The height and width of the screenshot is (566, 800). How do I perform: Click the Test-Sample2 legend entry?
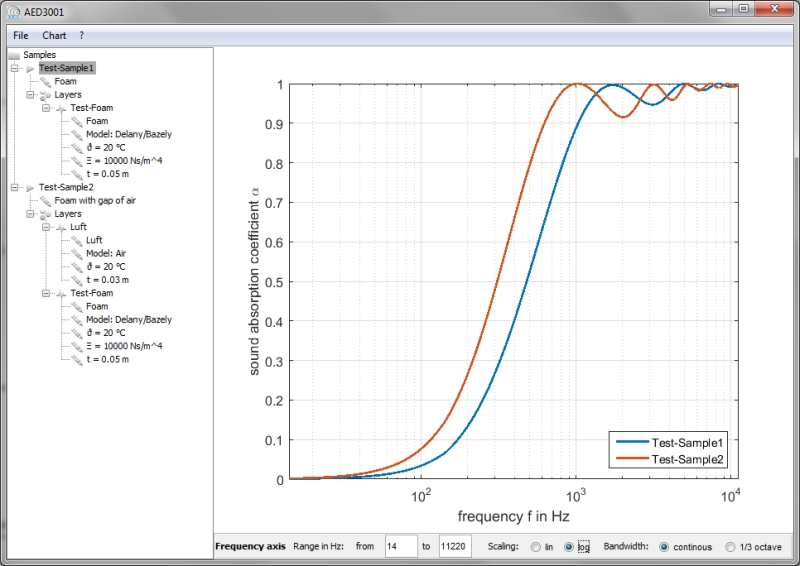(687, 458)
